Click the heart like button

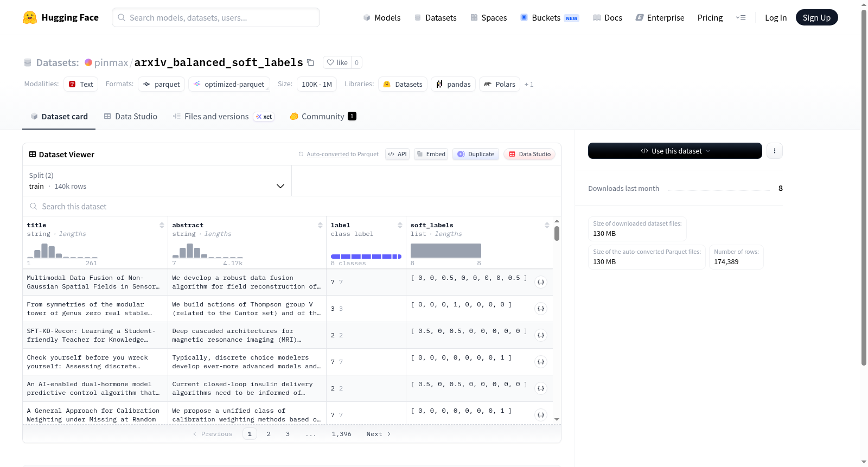[337, 62]
